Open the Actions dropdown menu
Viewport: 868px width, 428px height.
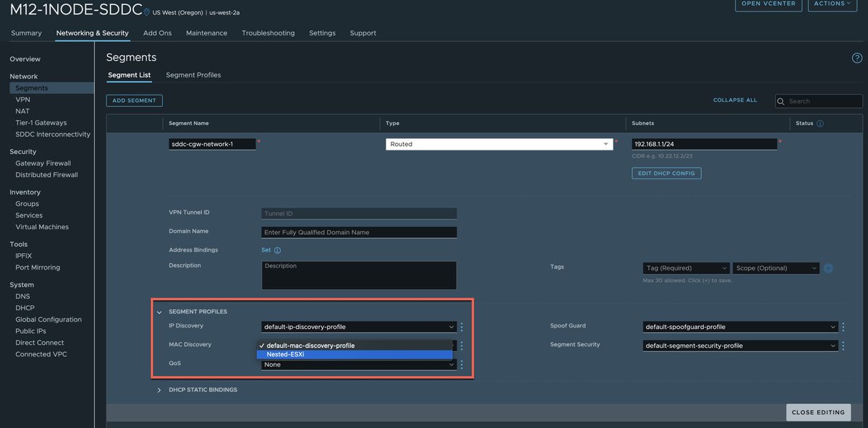pos(833,4)
